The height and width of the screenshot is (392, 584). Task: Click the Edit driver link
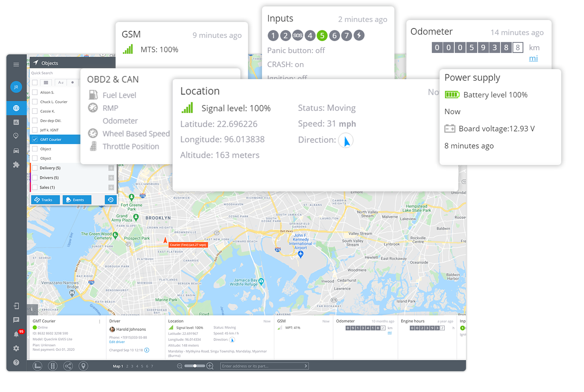tap(117, 342)
